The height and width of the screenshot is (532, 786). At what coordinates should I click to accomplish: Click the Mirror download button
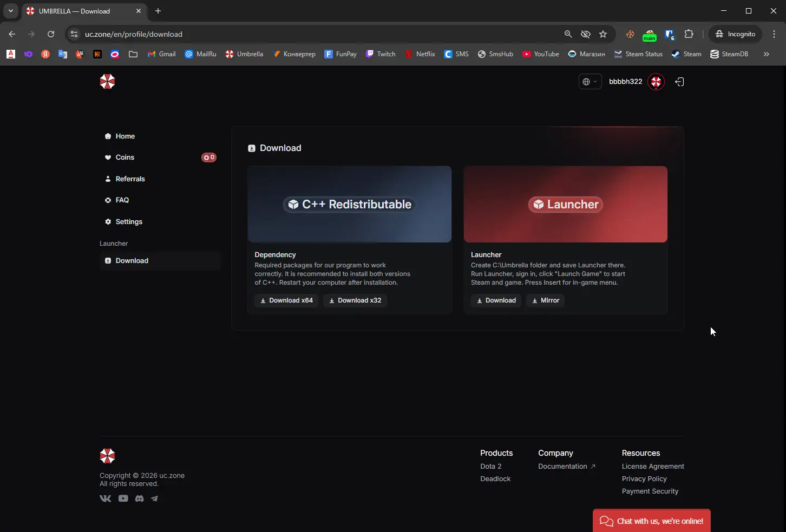coord(545,300)
